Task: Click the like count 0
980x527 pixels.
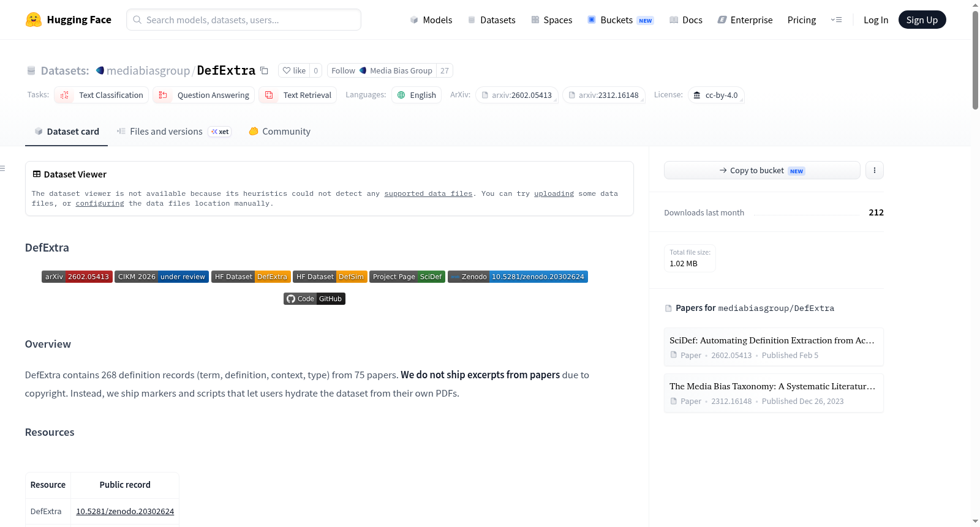Action: click(316, 70)
